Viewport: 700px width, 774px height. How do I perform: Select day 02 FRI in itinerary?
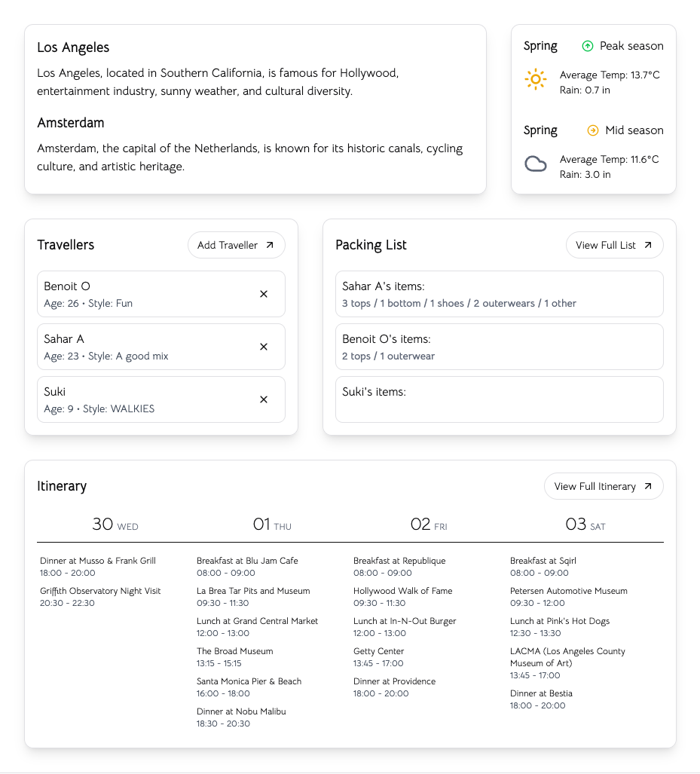(x=429, y=525)
